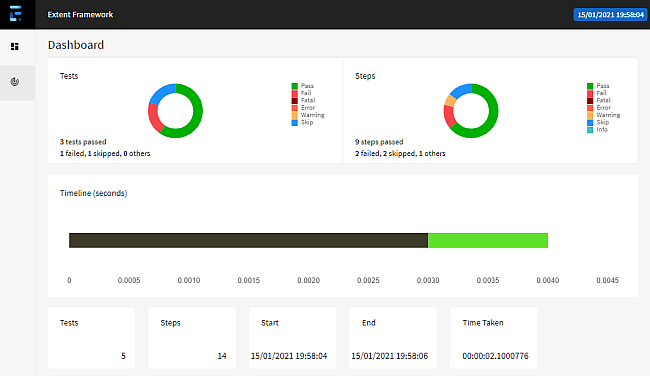This screenshot has height=376, width=650.
Task: Click the Dashboard heading
Action: click(76, 45)
